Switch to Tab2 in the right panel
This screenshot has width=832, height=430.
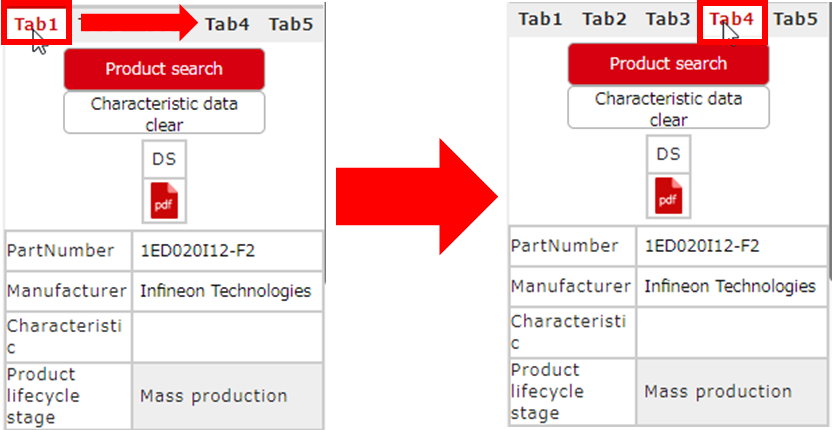(x=604, y=19)
